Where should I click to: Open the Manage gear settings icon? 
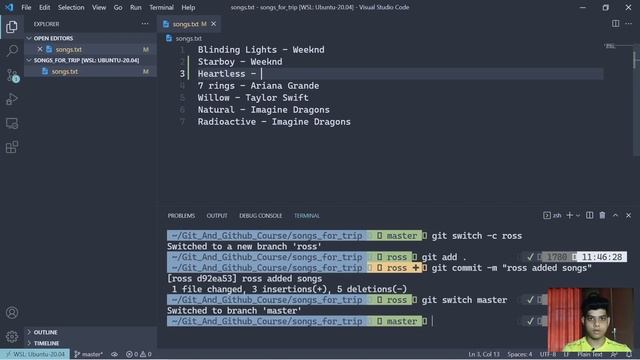click(12, 336)
